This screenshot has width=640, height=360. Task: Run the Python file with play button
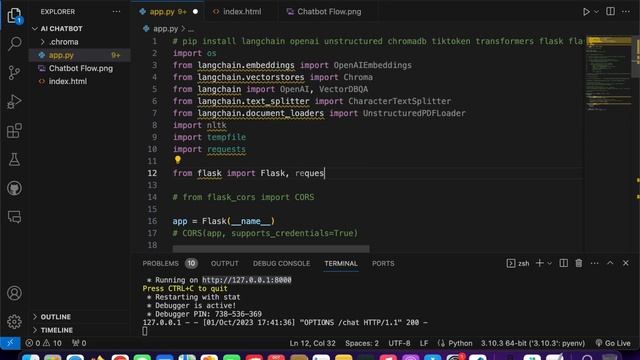pyautogui.click(x=586, y=12)
